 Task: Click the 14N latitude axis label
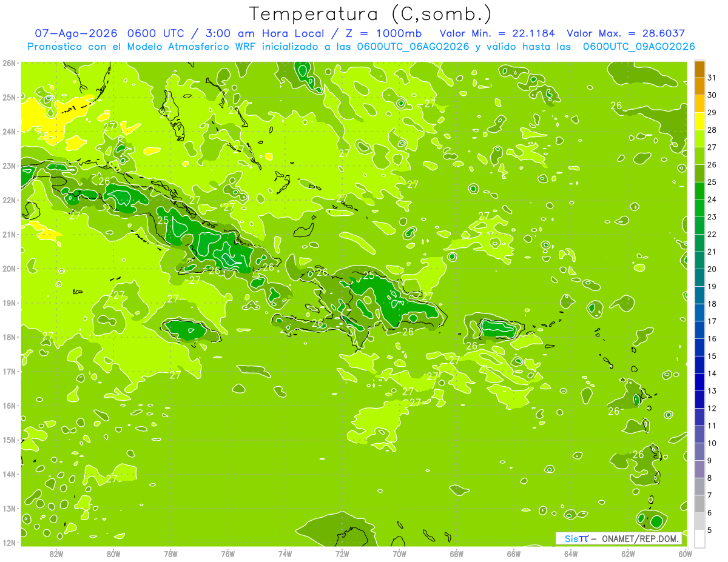9,474
